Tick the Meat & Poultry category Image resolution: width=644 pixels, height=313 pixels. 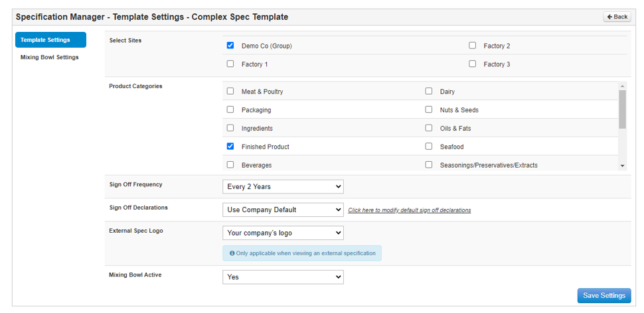[230, 92]
